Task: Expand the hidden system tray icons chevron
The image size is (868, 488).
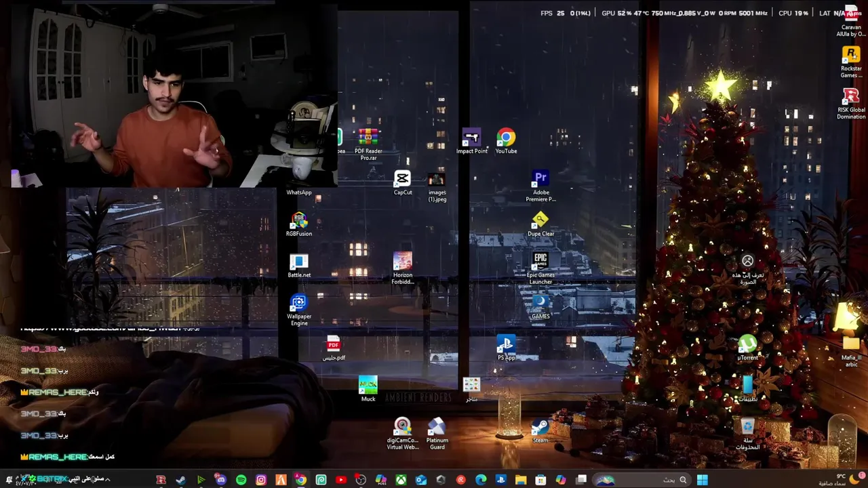Action: pos(107,479)
